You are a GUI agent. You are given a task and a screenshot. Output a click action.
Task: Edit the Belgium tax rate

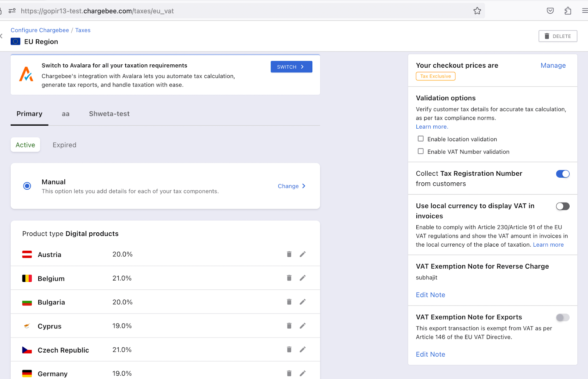(x=302, y=278)
